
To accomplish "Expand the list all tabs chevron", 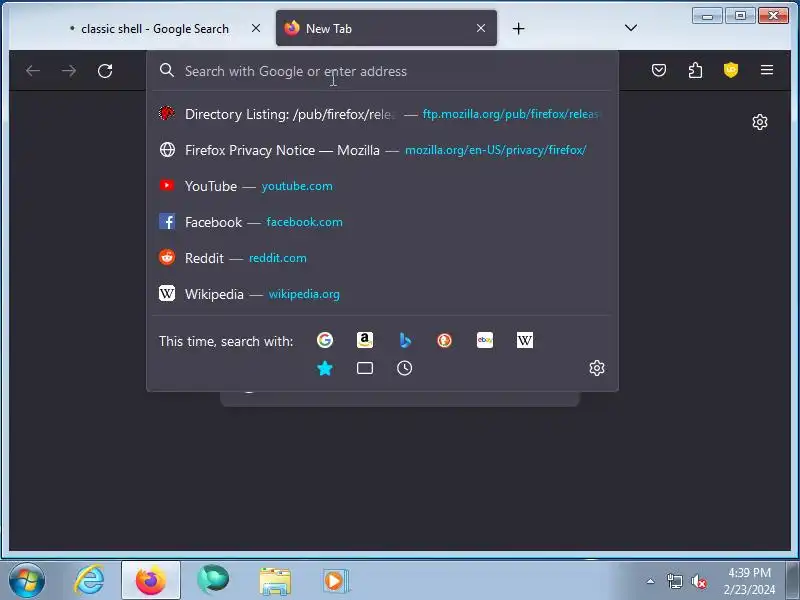I will pyautogui.click(x=631, y=28).
